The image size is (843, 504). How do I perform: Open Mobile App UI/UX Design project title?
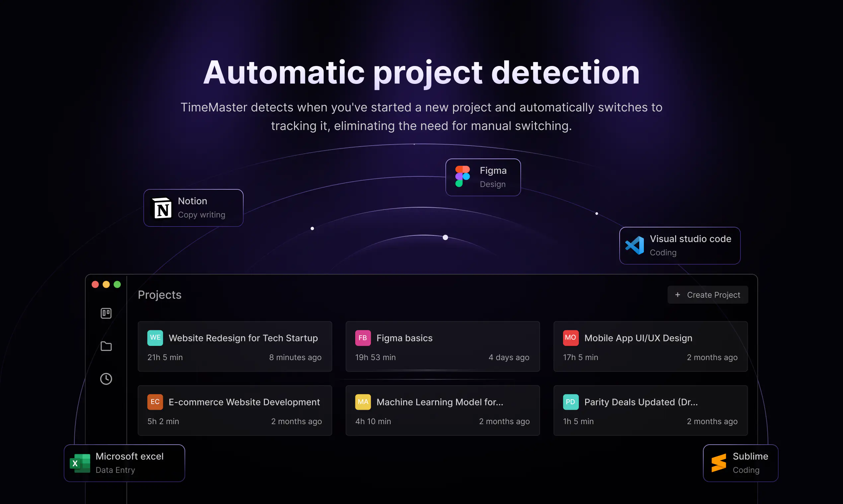point(638,338)
